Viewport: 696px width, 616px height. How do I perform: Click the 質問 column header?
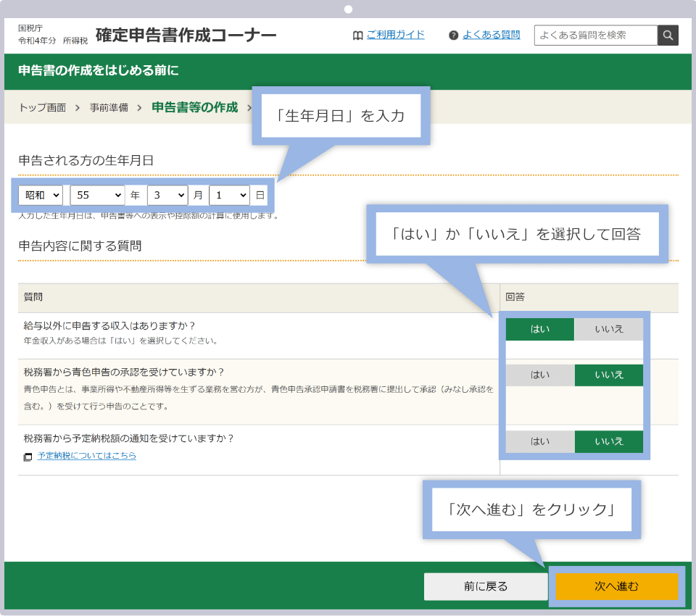[33, 297]
